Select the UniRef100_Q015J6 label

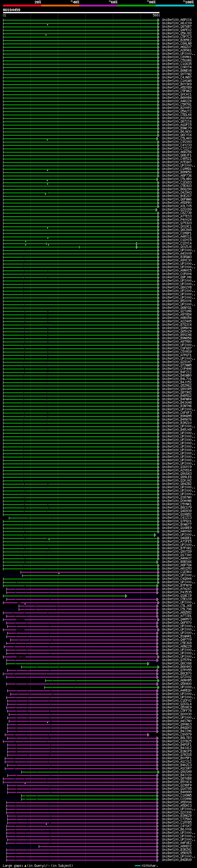pyautogui.click(x=177, y=247)
